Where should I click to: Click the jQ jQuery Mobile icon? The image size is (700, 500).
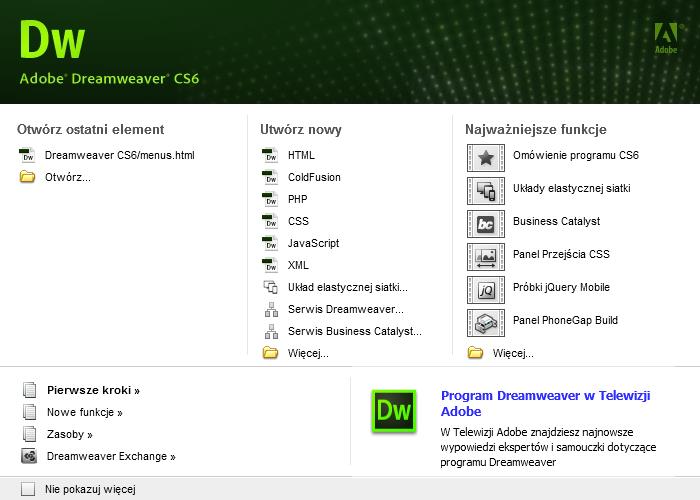coord(486,290)
